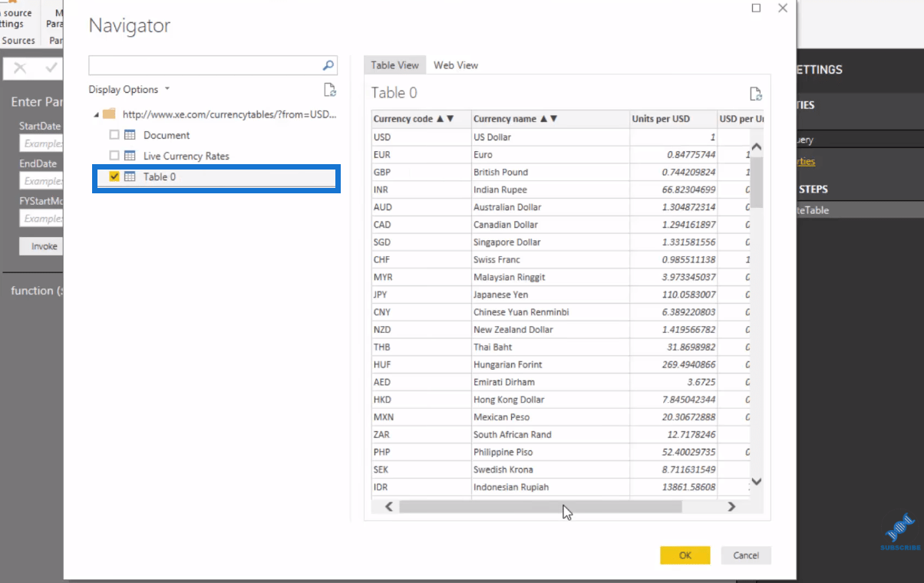
Task: Click the Canadian Dollar cell
Action: coord(550,225)
